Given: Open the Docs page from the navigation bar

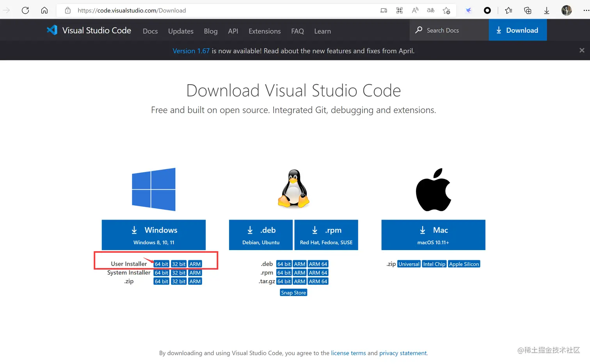Looking at the screenshot, I should [150, 31].
